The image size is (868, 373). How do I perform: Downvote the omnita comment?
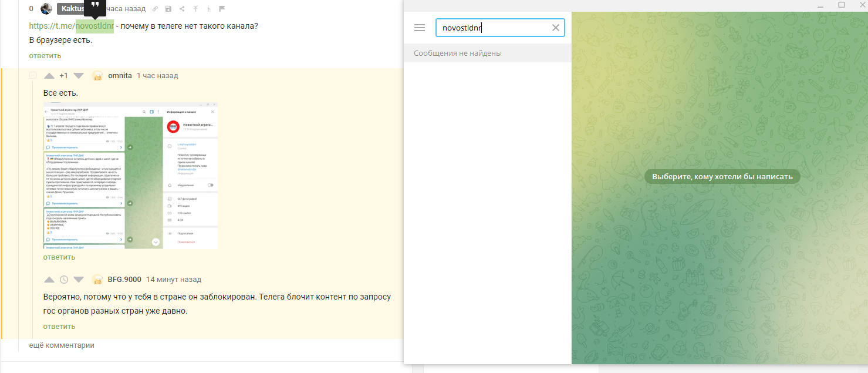pos(79,76)
